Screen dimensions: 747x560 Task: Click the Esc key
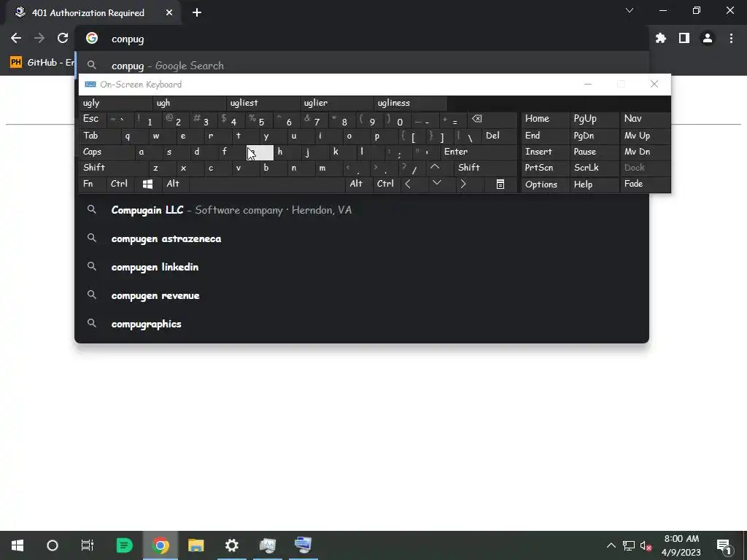tap(93, 119)
